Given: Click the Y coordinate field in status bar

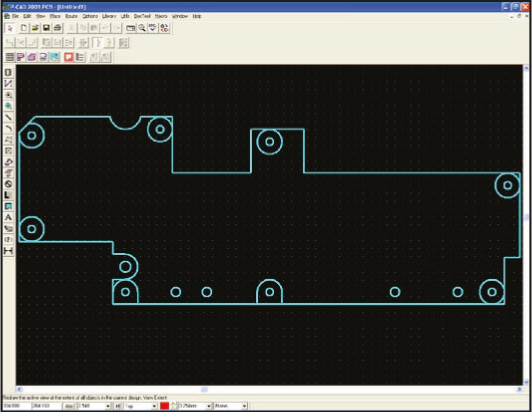Looking at the screenshot, I should (x=46, y=406).
